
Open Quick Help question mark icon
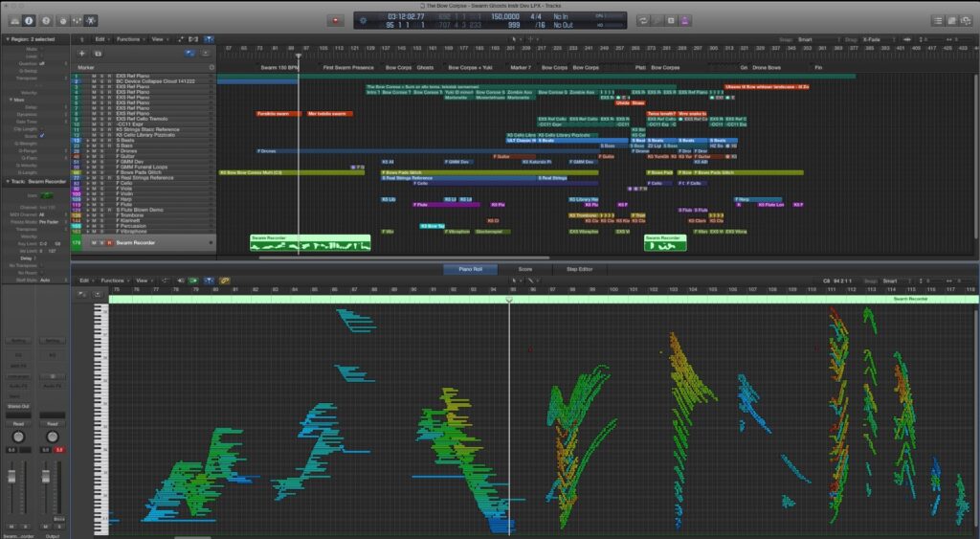46,21
